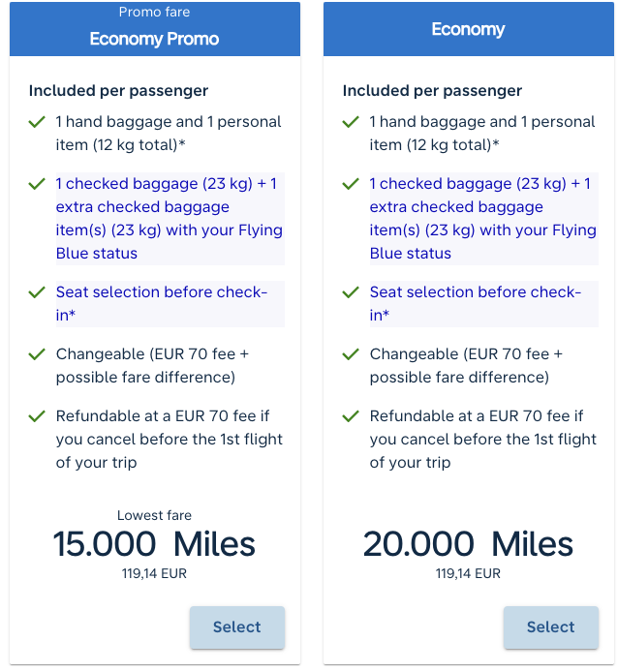Open Flying Blue checked baggage link in Economy Promo
This screenshot has width=618, height=672.
pos(169,219)
